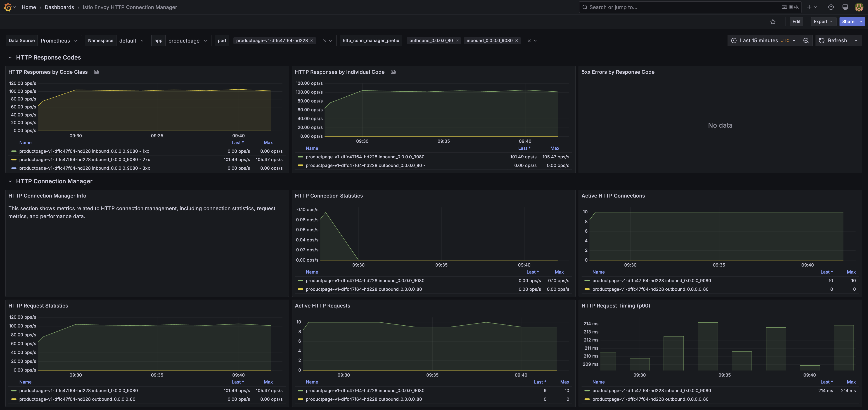The height and width of the screenshot is (410, 868).
Task: Go to Dashboards breadcrumb
Action: tap(59, 7)
